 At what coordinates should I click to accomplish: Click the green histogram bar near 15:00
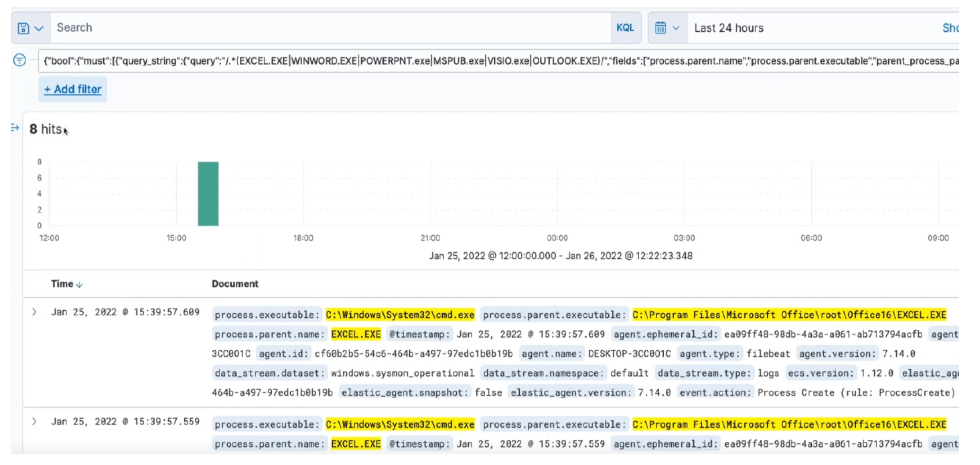click(x=208, y=194)
